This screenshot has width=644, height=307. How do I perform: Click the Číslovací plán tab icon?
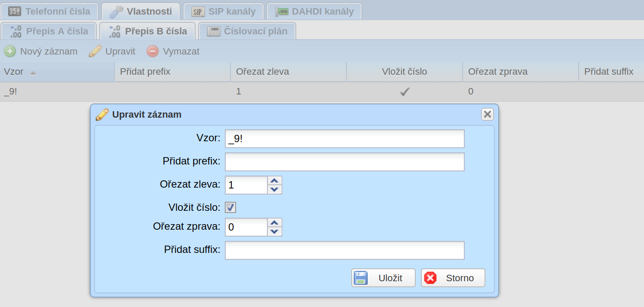click(x=213, y=31)
